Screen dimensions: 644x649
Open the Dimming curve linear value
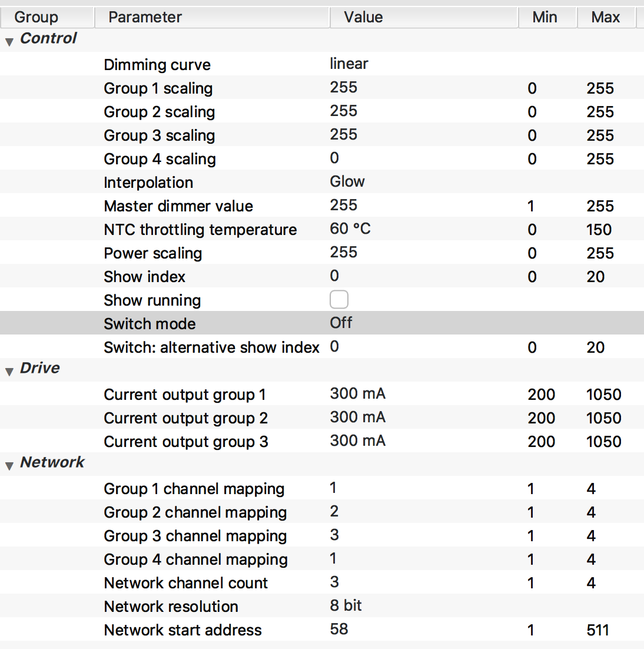[349, 64]
